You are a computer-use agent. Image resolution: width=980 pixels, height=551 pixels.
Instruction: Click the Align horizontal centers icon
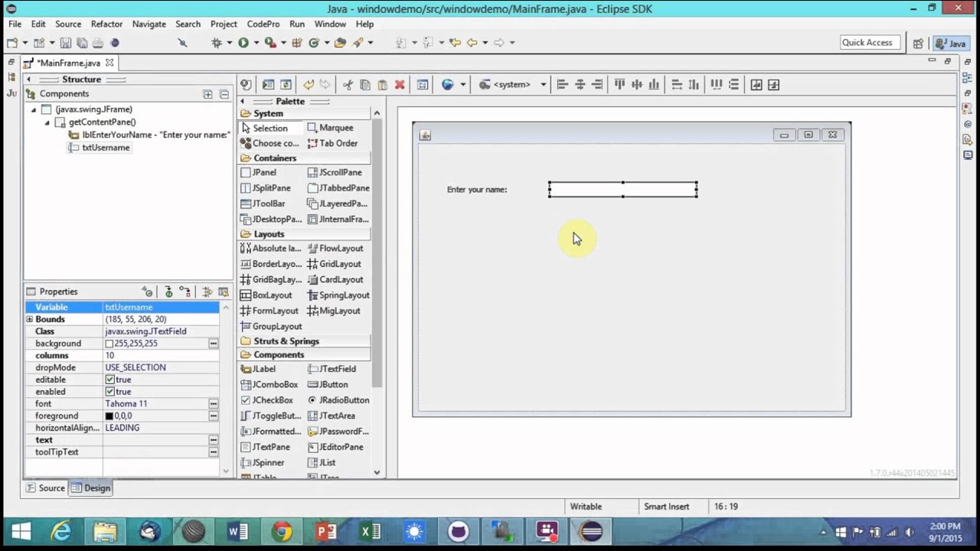pyautogui.click(x=580, y=85)
